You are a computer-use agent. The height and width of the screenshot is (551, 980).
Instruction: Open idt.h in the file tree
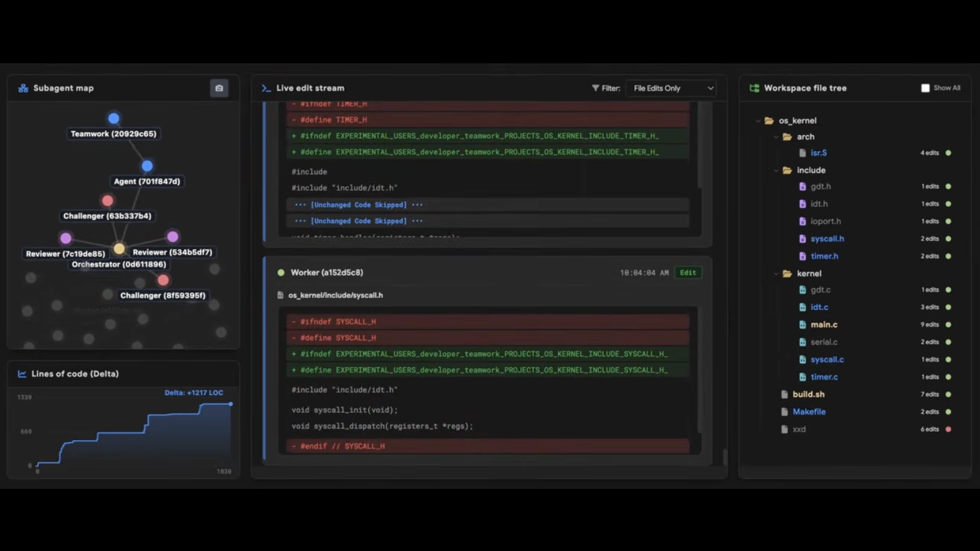[819, 204]
